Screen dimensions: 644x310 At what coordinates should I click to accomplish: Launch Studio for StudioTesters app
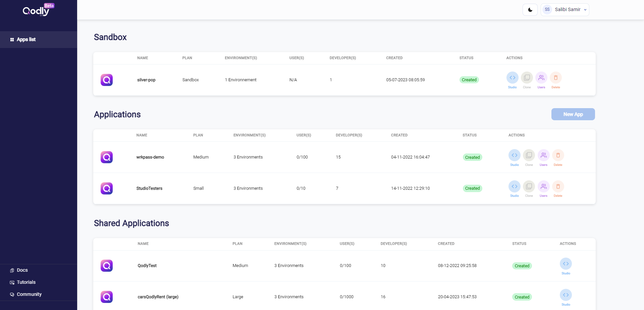[x=515, y=186]
